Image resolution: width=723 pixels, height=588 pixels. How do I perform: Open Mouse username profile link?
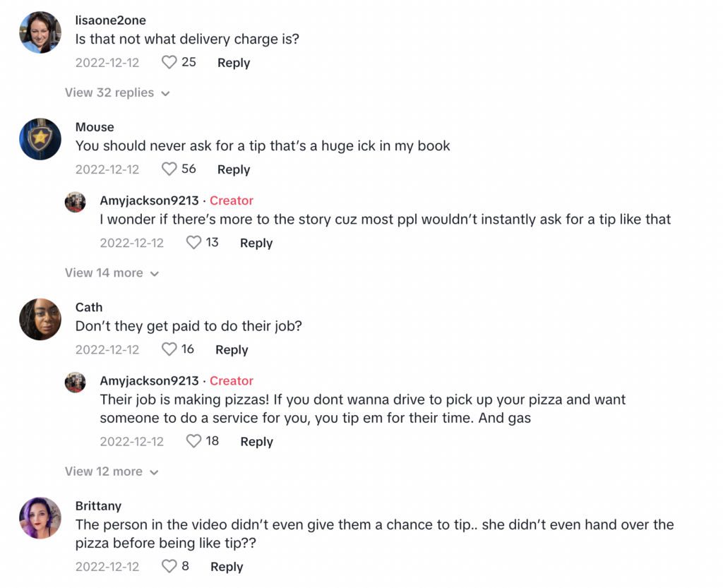[95, 127]
